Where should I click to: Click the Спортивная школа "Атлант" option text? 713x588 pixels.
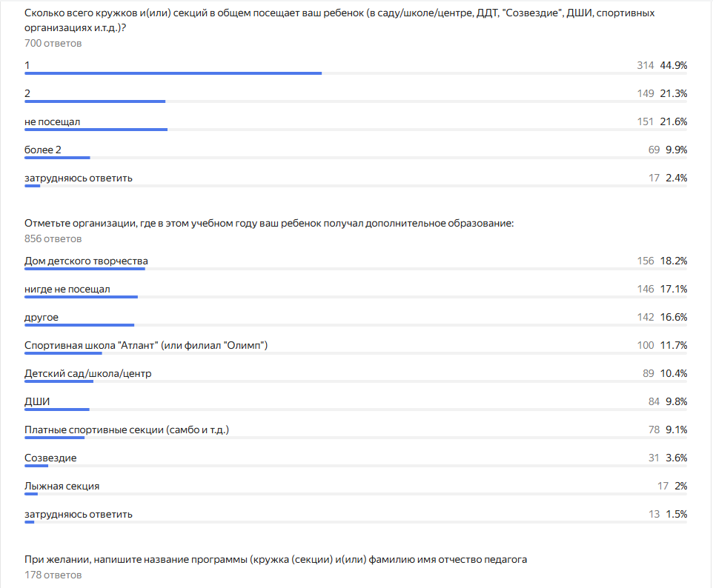[145, 345]
